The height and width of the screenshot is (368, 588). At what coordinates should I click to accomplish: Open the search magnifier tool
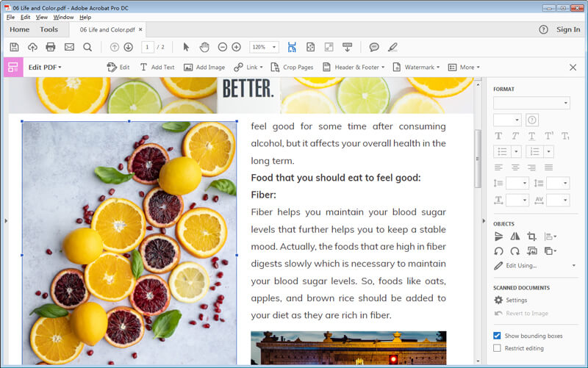pos(87,47)
